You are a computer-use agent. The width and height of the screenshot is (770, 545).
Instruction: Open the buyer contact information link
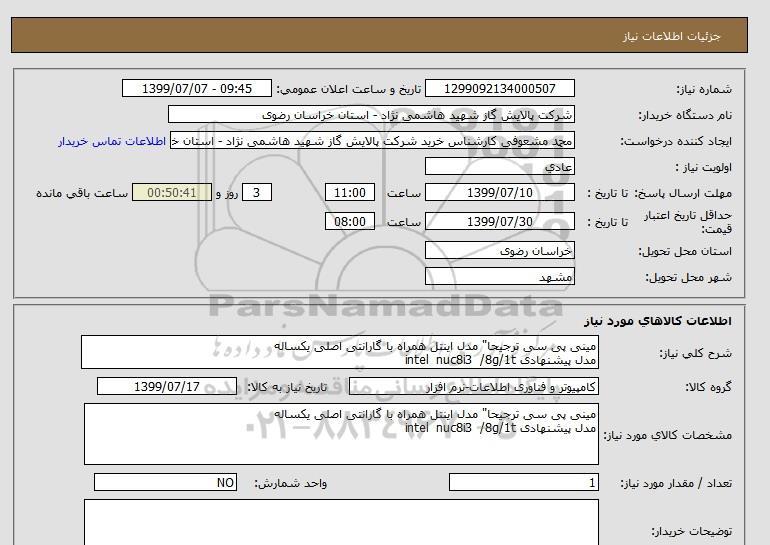click(113, 141)
